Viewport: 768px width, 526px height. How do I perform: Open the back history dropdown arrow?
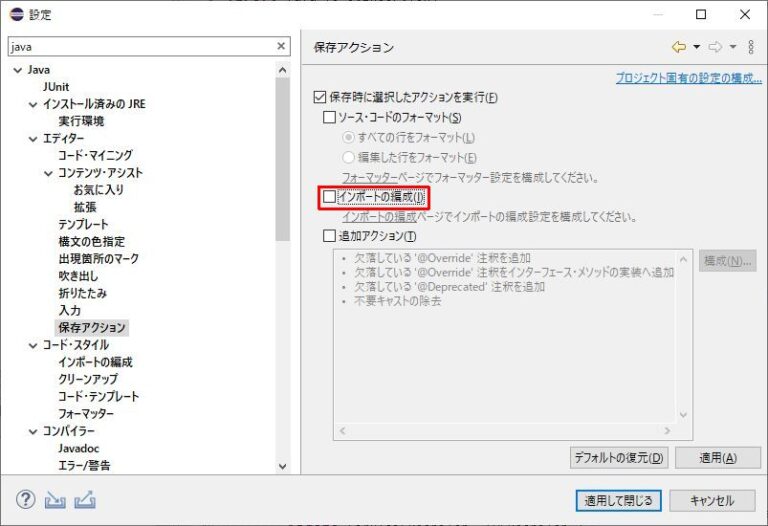(x=696, y=47)
